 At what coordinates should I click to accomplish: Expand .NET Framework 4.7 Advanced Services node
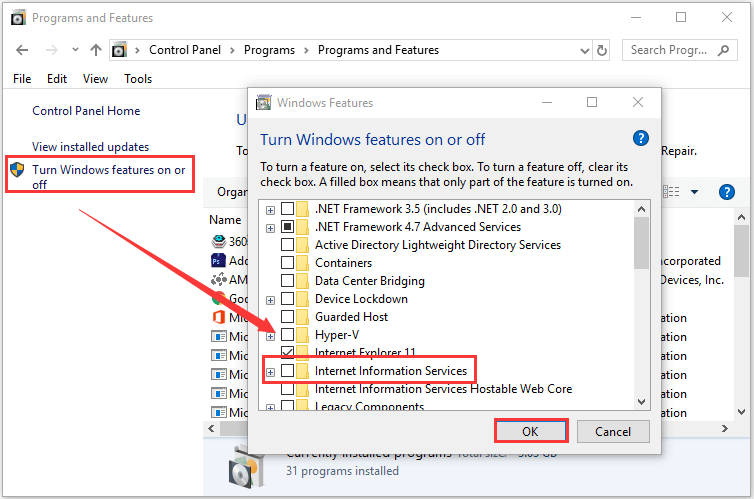coord(270,228)
